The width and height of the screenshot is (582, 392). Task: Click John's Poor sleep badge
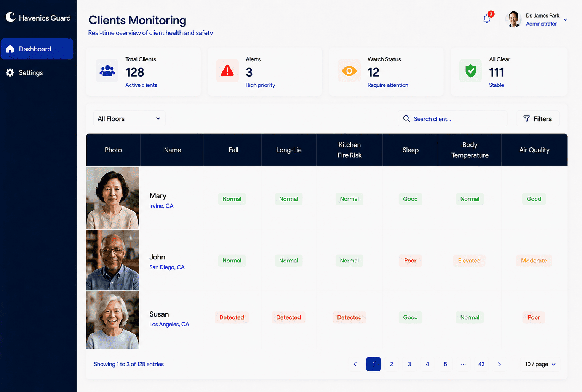[410, 261]
